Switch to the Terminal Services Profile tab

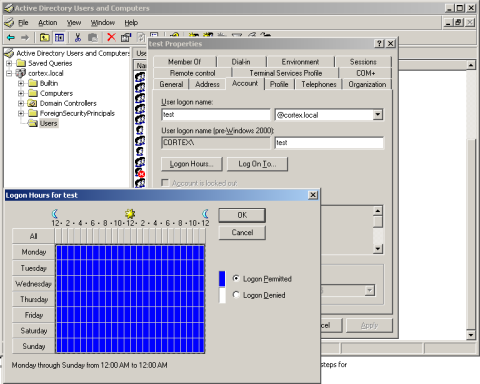286,73
